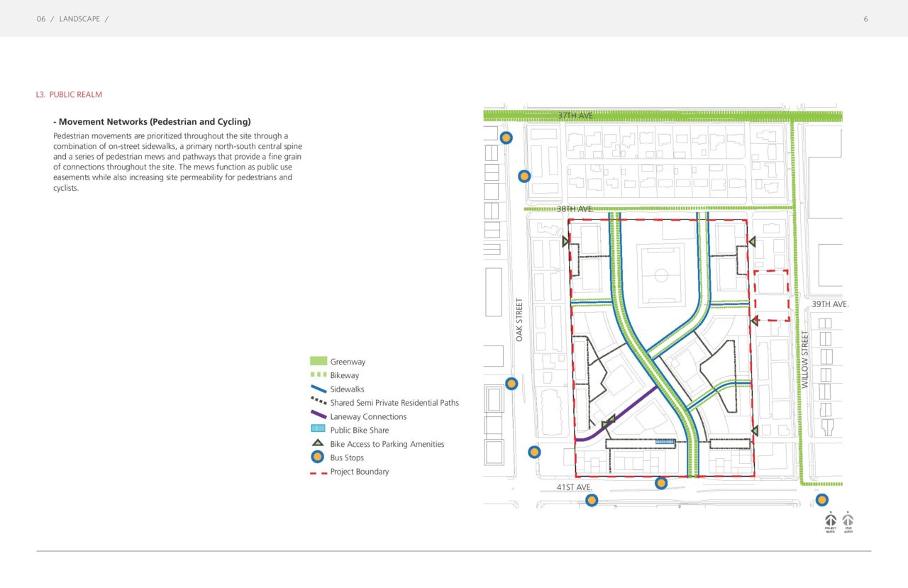Click the 'Shared Semi Private Residential Paths' label
This screenshot has height=588, width=908.
pyautogui.click(x=394, y=403)
